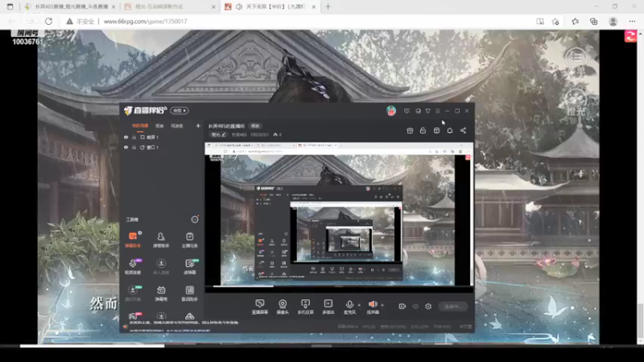Hide the 窗口 1 source
This screenshot has height=362, width=644.
(126, 147)
